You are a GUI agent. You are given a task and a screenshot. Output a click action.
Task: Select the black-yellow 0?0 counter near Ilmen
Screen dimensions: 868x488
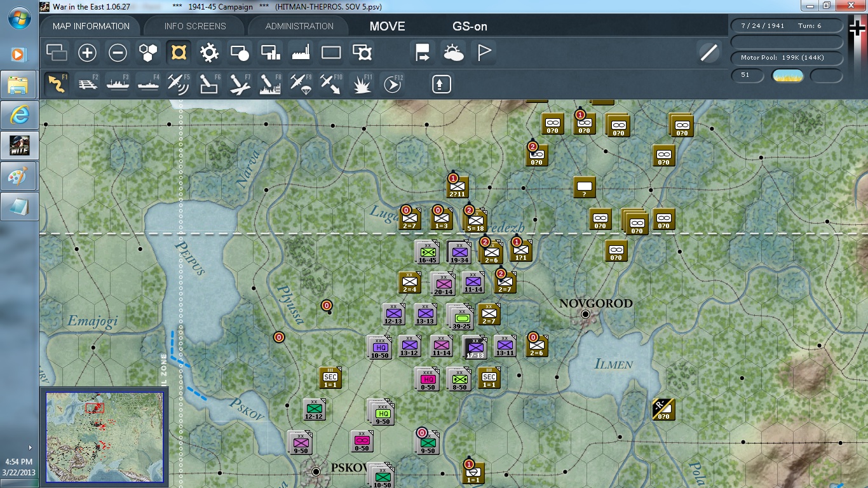click(x=663, y=410)
